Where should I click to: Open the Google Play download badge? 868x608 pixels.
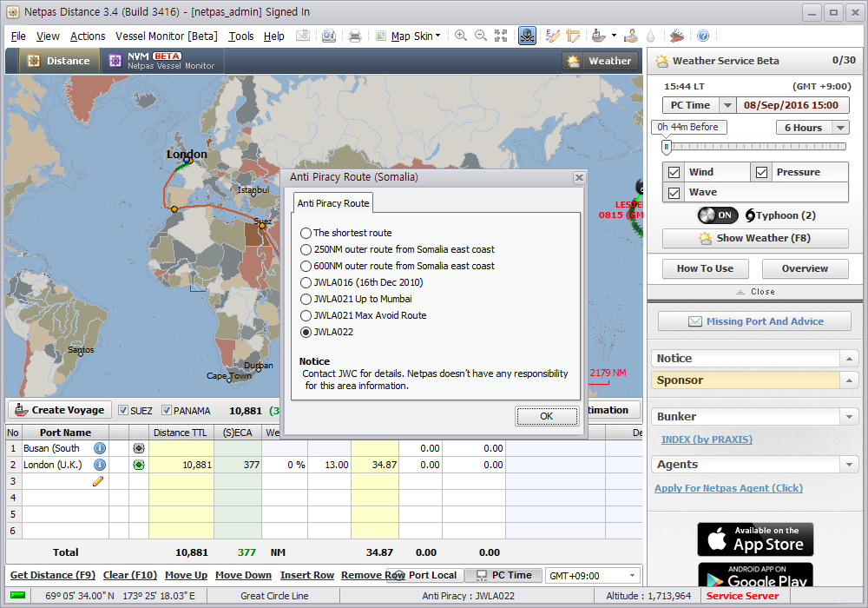click(756, 575)
